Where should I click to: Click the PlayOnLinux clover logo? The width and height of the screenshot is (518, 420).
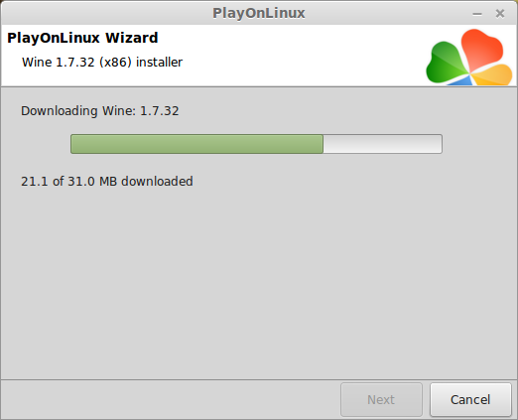tap(469, 57)
